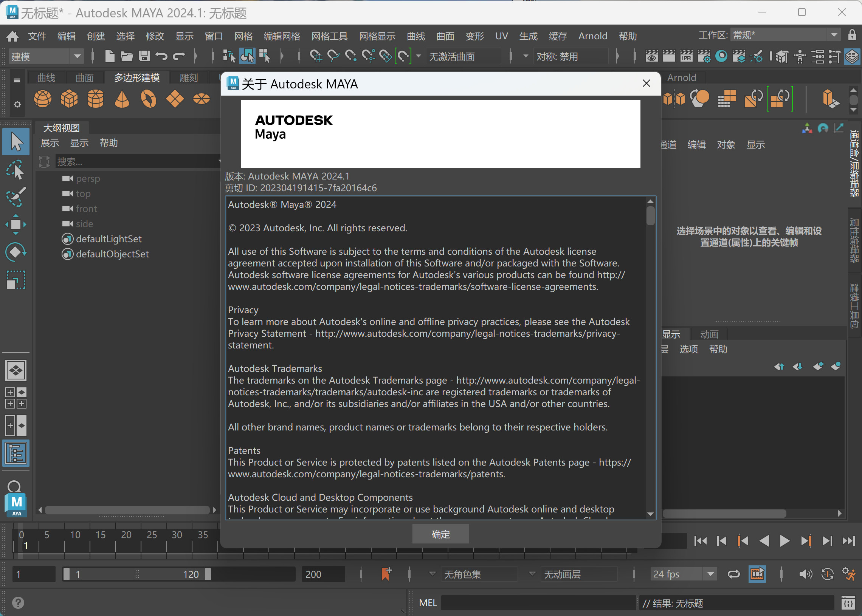Toggle Select by object type mode

point(247,57)
